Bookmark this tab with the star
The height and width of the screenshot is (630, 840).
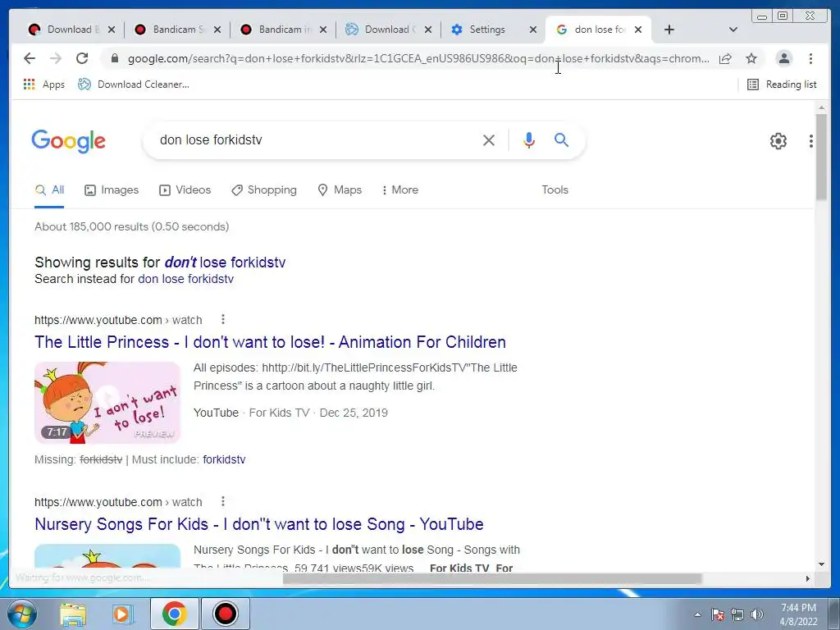(751, 58)
